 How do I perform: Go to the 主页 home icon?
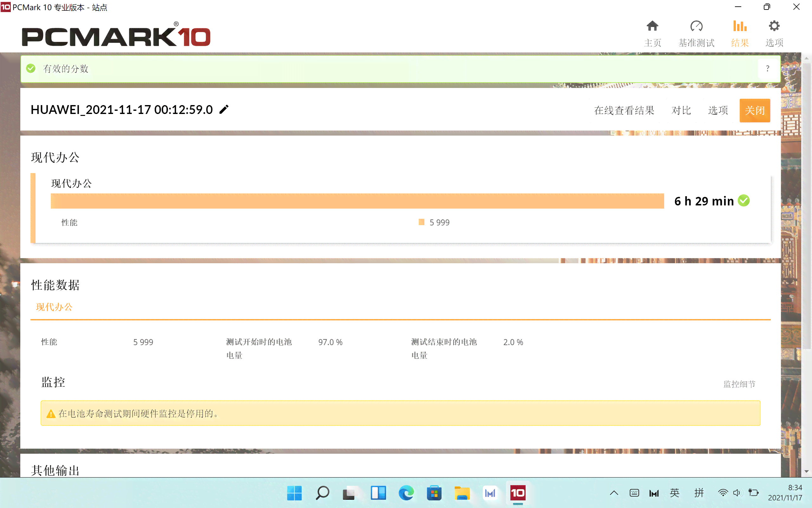652,26
